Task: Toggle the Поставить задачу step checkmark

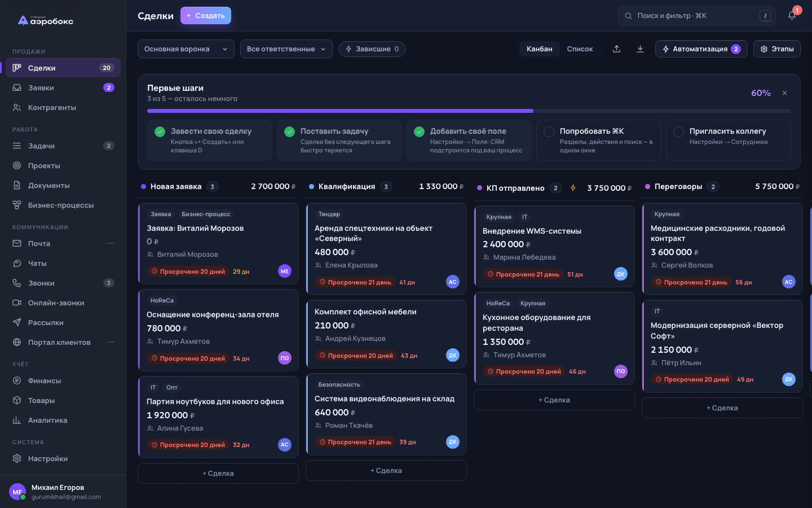Action: point(289,132)
